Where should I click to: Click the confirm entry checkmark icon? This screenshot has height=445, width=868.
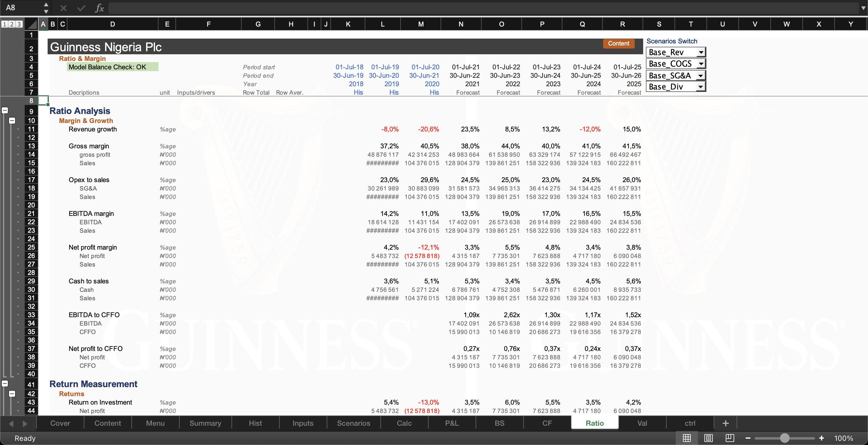(81, 8)
